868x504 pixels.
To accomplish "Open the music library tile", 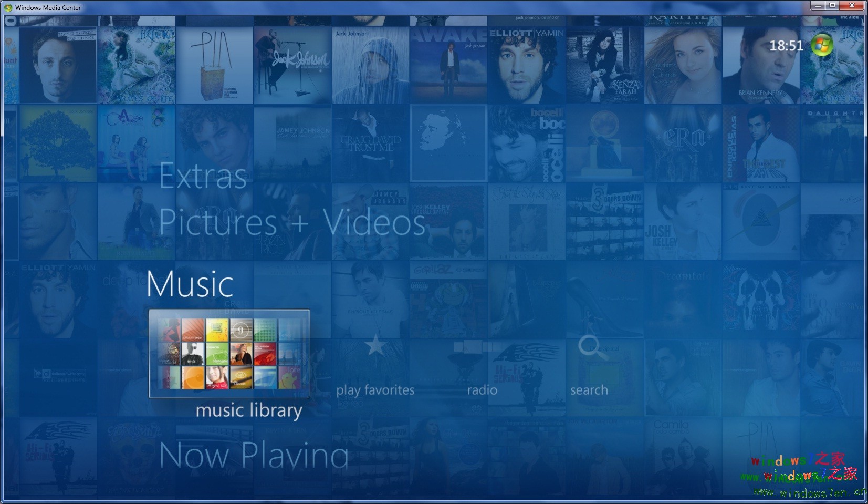I will pos(229,354).
